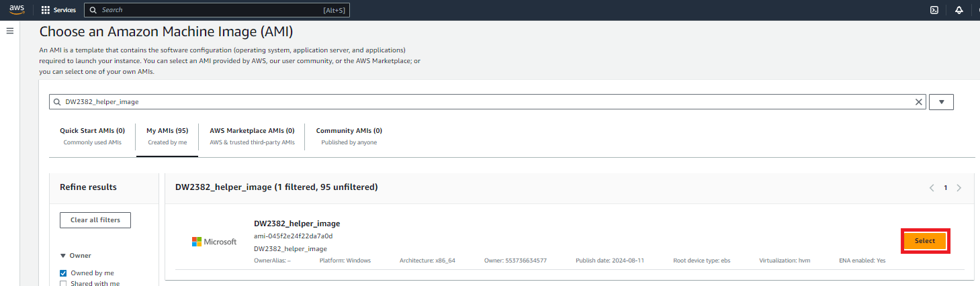Click AMI ID ami-045f2e24f22da7a0d
Viewport: 980px width, 286px height.
pos(293,236)
